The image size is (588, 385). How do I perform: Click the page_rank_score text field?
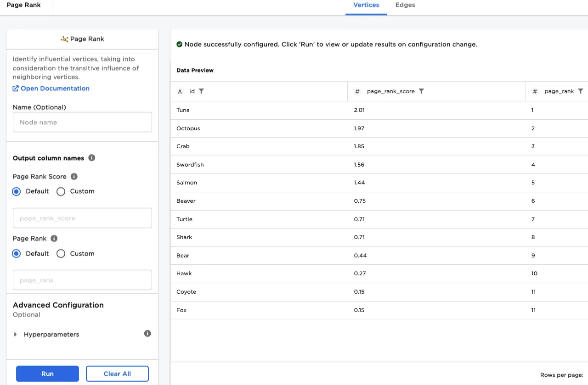pos(82,218)
